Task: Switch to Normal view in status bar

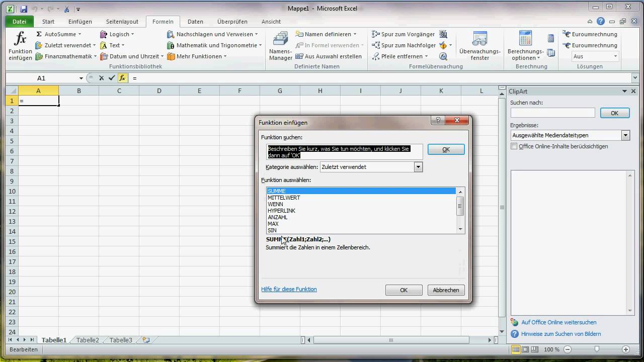Action: tap(516, 349)
